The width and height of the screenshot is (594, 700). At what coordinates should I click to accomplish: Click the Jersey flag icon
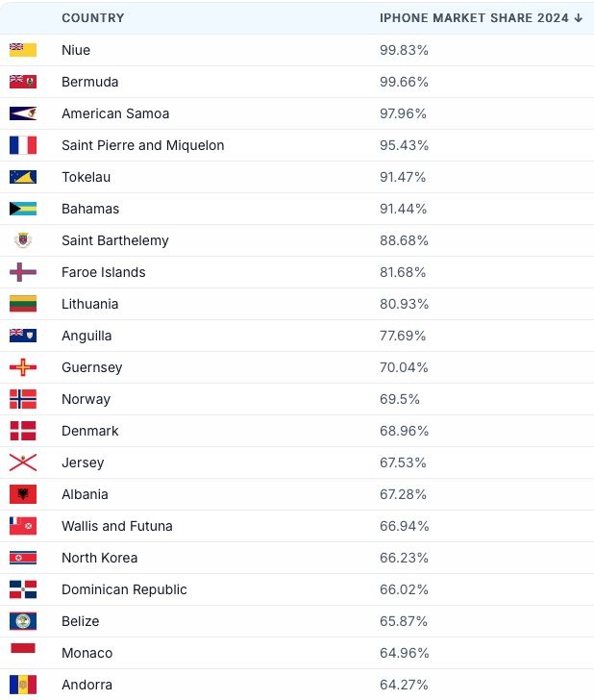(23, 462)
